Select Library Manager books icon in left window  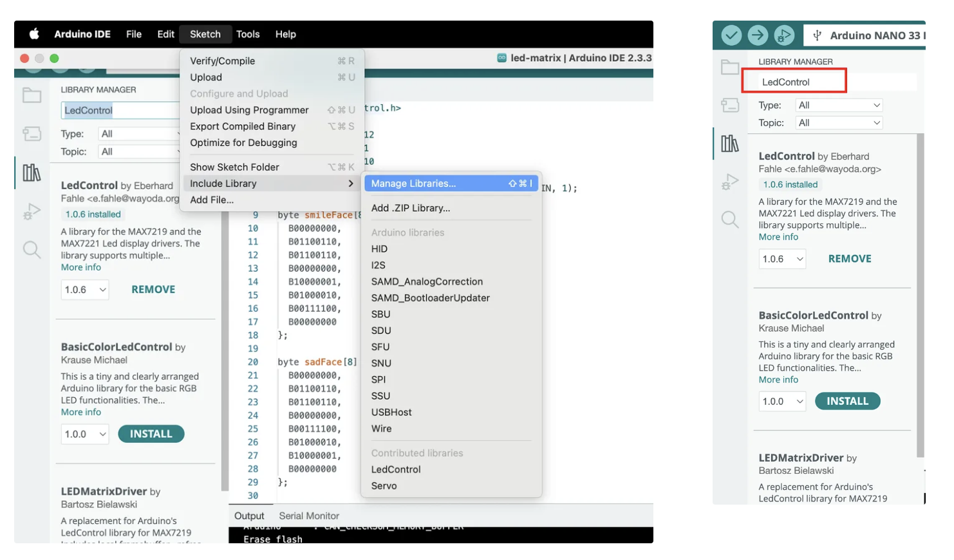click(x=32, y=172)
